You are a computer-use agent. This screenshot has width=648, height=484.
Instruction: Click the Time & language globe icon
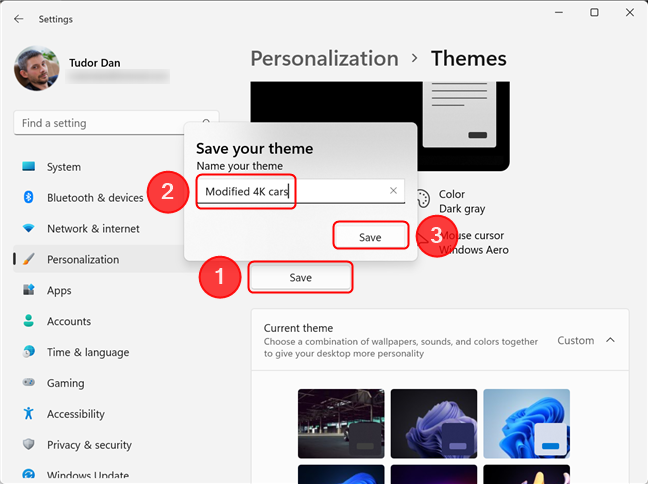[x=29, y=352]
